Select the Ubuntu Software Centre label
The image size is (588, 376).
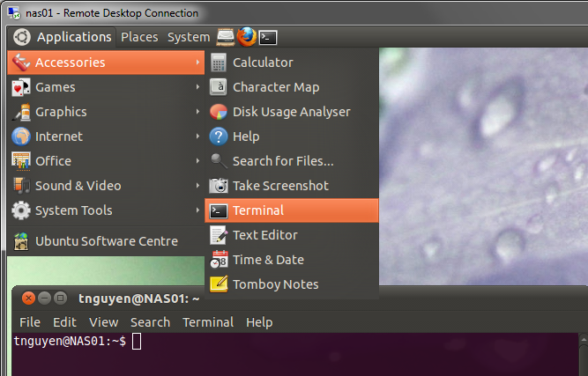(107, 241)
